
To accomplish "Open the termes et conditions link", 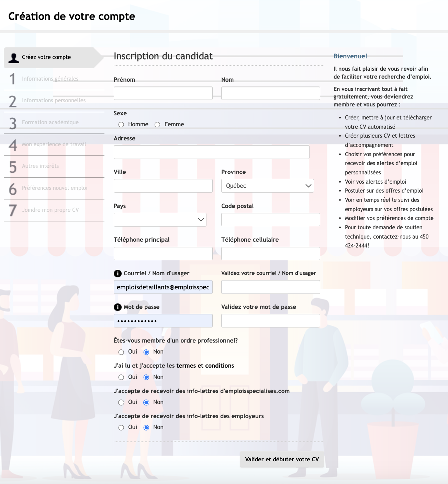I will [205, 366].
